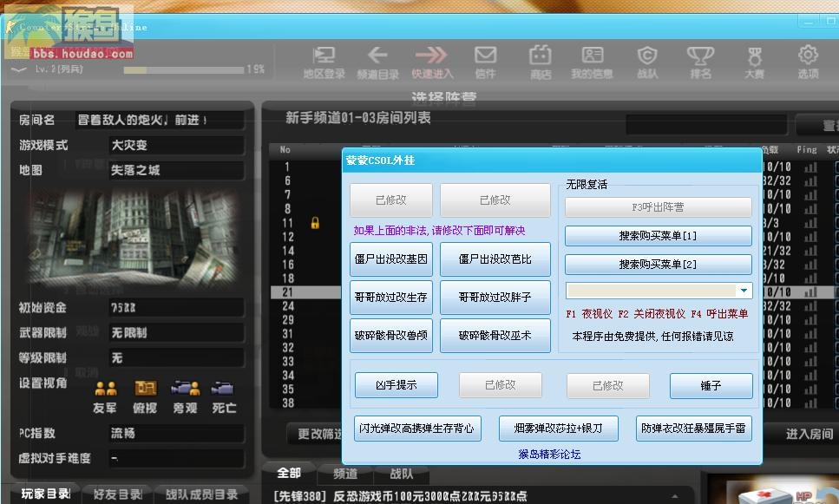Image resolution: width=839 pixels, height=504 pixels.
Task: Click 哥哥放过改胖子 button
Action: tap(495, 298)
